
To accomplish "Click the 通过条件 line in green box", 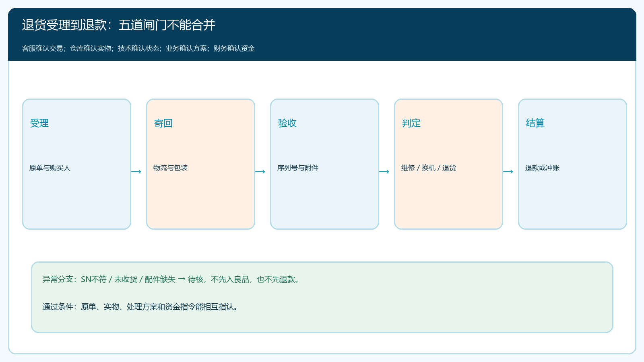I will click(141, 306).
